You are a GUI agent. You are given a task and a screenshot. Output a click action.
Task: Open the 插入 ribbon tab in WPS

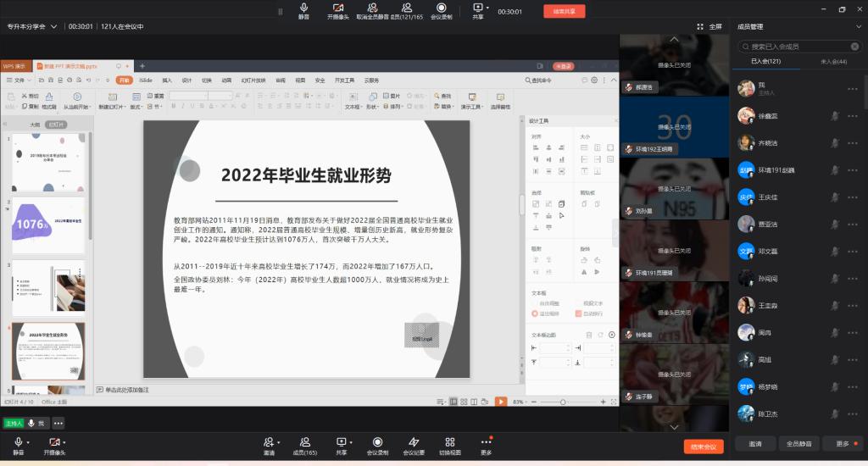pyautogui.click(x=167, y=80)
